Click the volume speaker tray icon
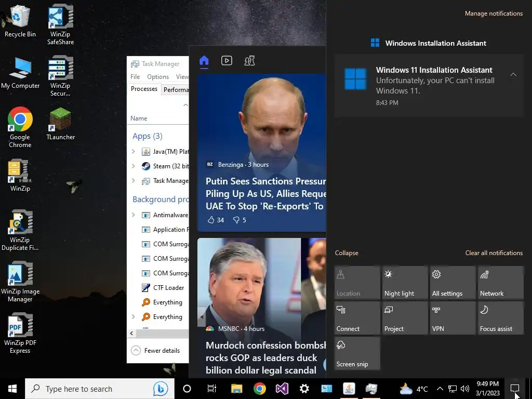 tap(465, 389)
